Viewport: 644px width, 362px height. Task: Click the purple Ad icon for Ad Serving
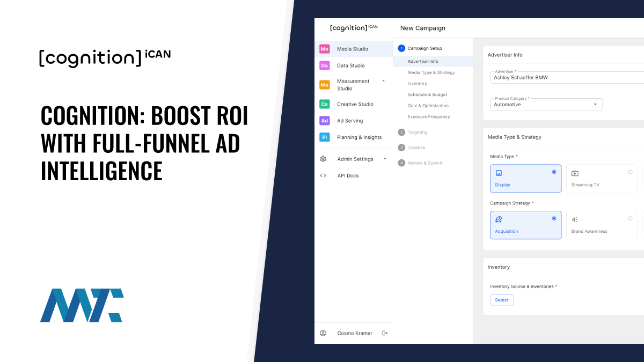(x=324, y=121)
